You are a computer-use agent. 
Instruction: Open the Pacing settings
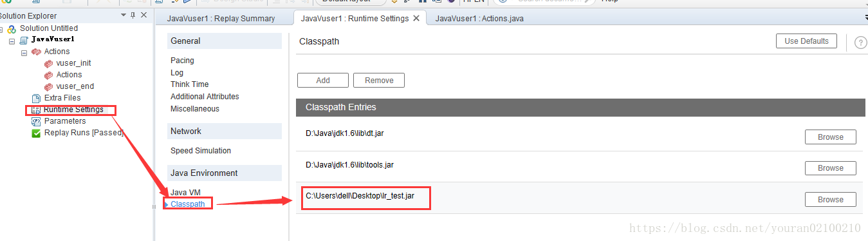(182, 60)
